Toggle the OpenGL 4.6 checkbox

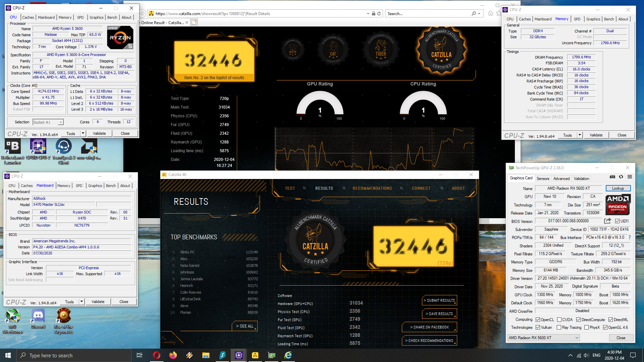pos(605,327)
